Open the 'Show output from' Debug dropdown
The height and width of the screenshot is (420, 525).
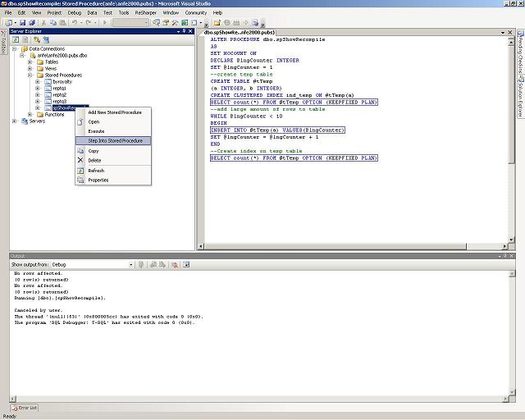(x=130, y=265)
